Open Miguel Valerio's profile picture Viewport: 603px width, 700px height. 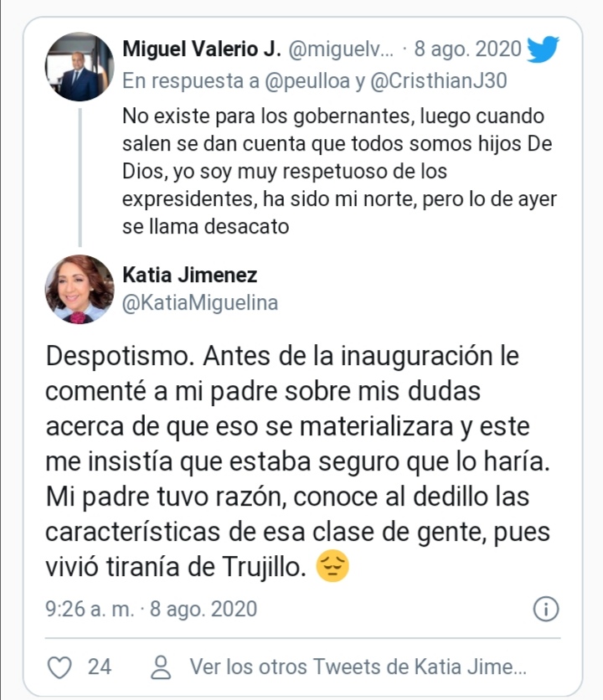(80, 67)
